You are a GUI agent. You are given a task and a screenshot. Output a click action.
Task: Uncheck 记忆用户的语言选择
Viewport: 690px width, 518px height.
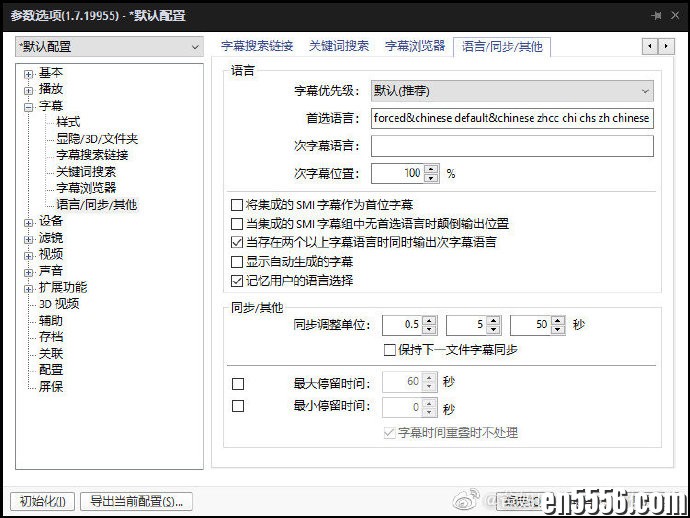tap(237, 281)
